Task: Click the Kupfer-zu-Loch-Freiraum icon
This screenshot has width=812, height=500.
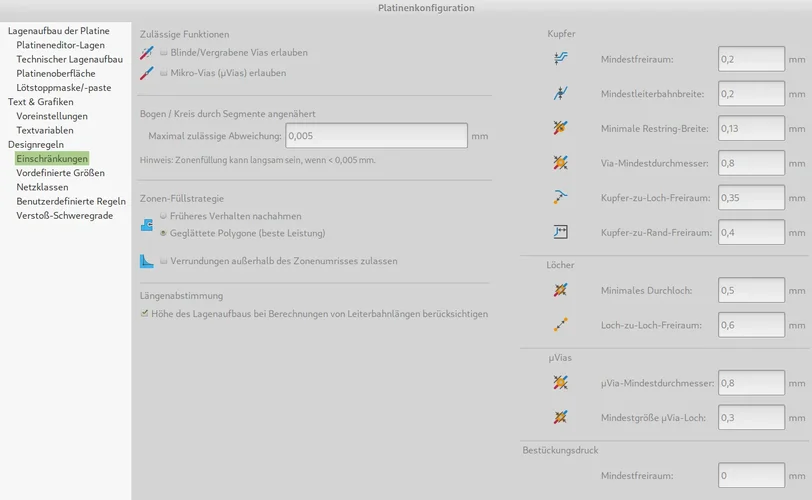Action: (560, 197)
